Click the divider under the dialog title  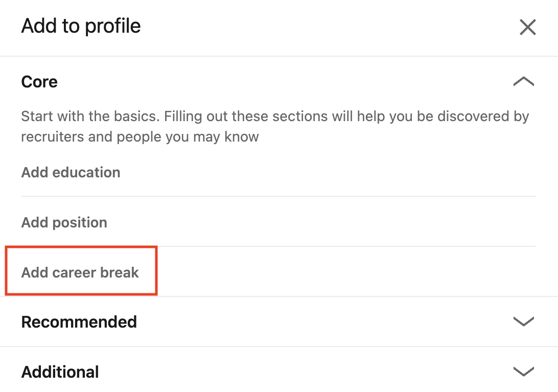pos(279,56)
